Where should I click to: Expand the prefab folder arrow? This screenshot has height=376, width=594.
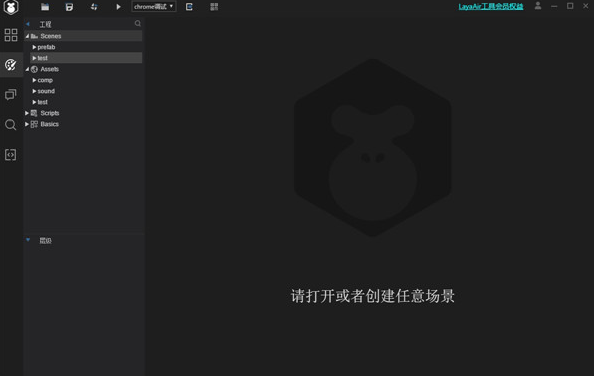tap(34, 47)
